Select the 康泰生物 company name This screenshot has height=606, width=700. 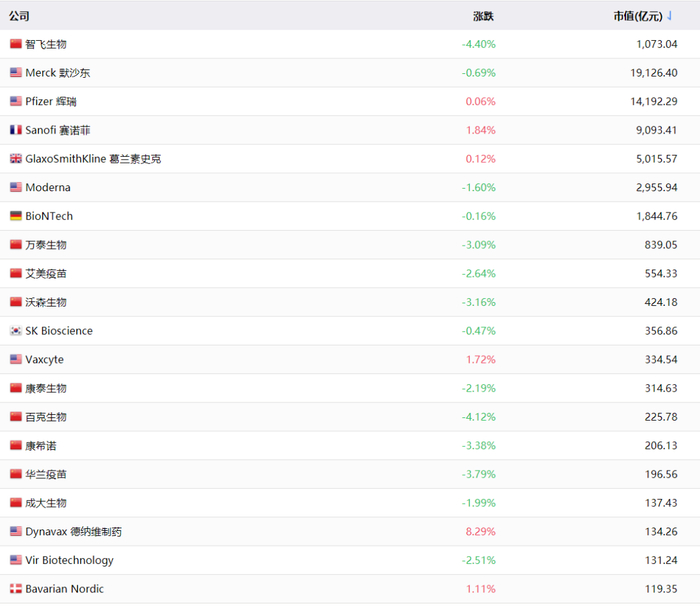click(x=46, y=388)
